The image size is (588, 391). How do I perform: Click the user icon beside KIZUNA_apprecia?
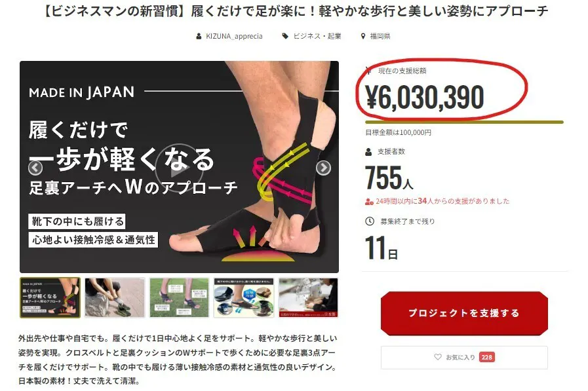[x=199, y=36]
